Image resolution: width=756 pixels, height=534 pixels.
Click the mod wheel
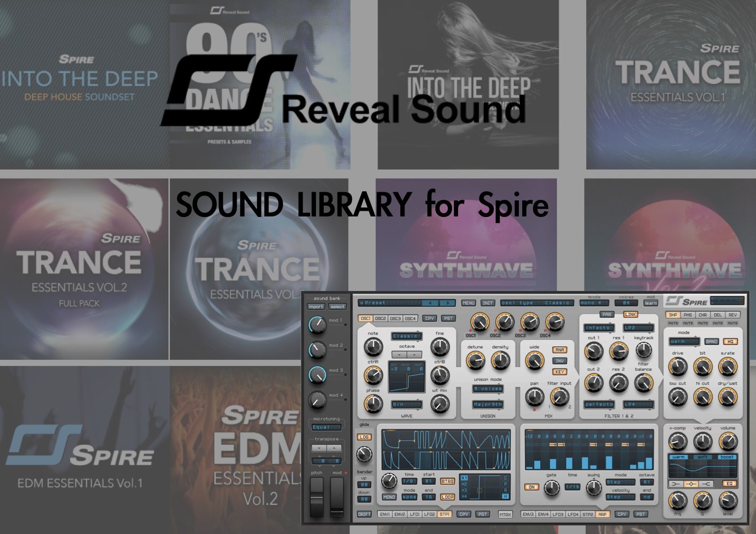click(337, 497)
